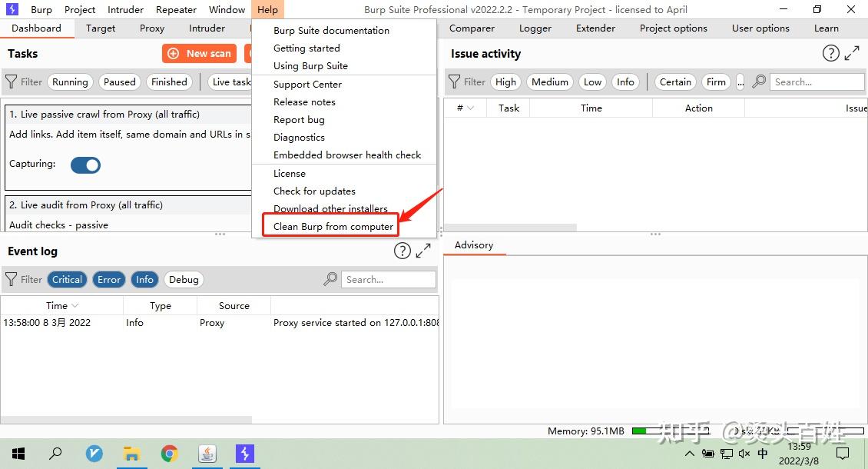Toggle the Low severity filter
Screen dimensions: 868x469
(x=592, y=82)
